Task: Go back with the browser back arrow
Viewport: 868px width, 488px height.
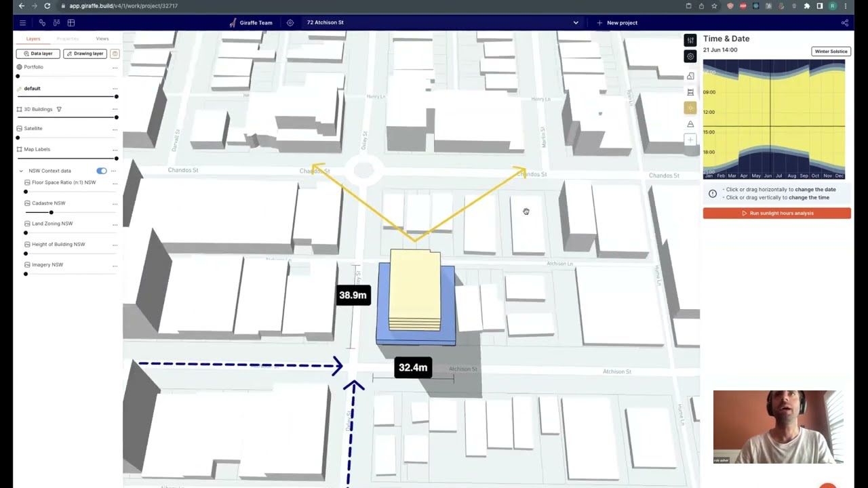Action: (21, 6)
